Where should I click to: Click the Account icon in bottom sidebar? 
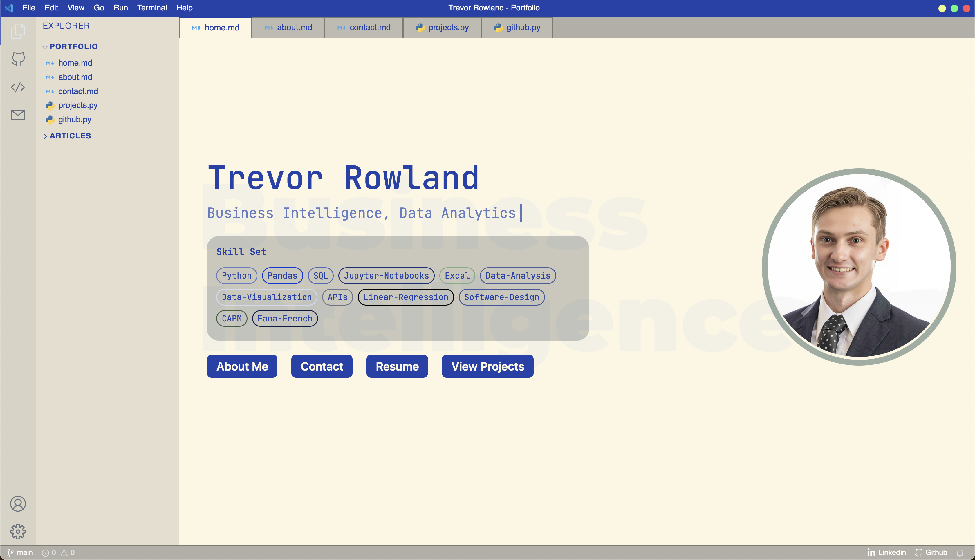(x=17, y=504)
